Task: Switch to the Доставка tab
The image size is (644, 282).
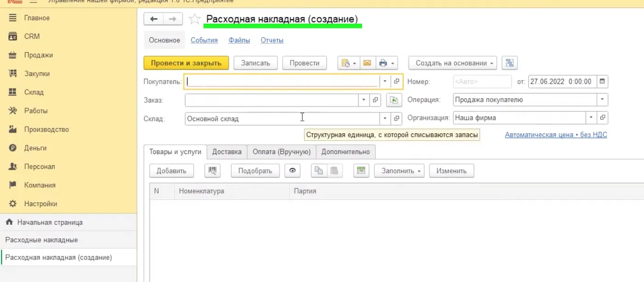Action: (x=227, y=152)
